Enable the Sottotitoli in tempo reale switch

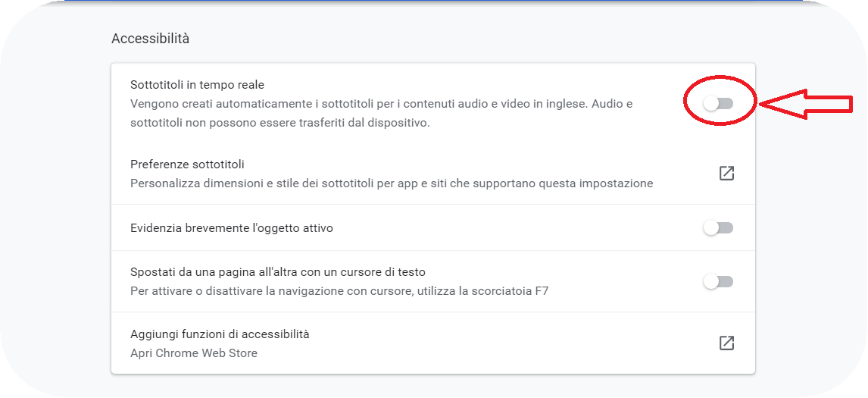[718, 103]
